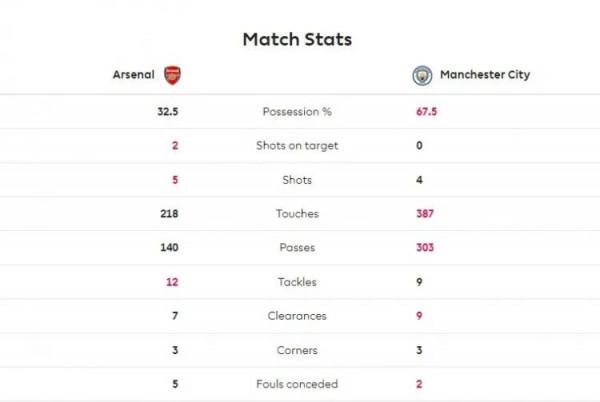Click Manchester City's 303 passes value
Viewport: 600px width, 402px height.
pyautogui.click(x=425, y=248)
